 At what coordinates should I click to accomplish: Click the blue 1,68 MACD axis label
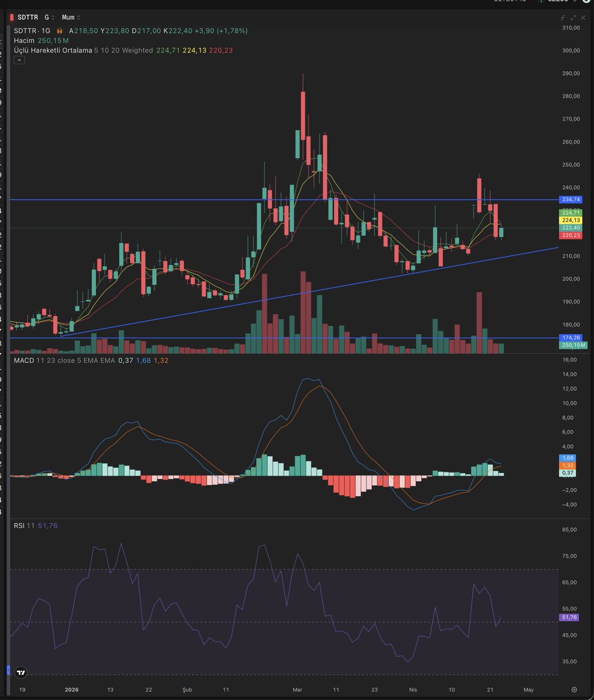click(x=568, y=458)
